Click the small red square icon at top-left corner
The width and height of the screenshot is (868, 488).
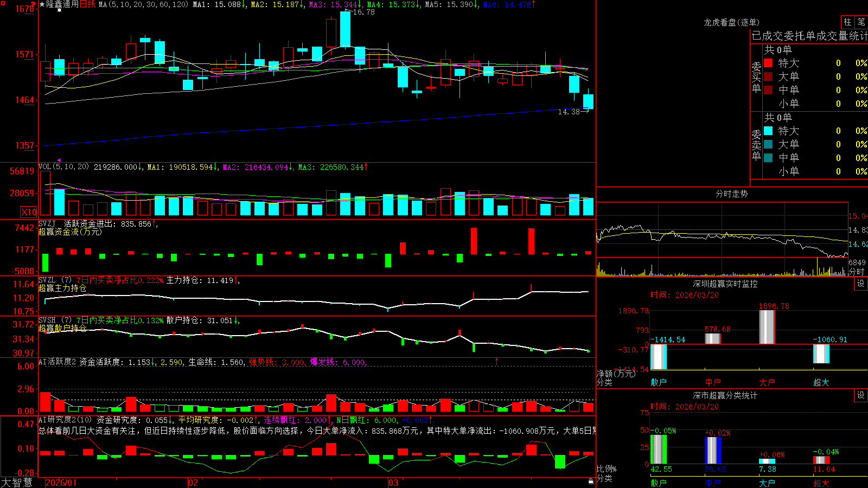3,3
